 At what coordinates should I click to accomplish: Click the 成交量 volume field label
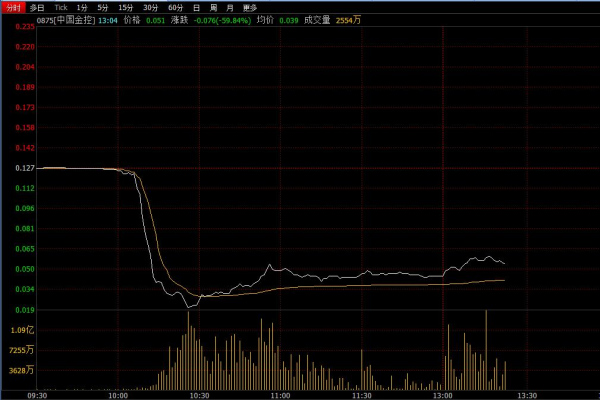coord(317,20)
